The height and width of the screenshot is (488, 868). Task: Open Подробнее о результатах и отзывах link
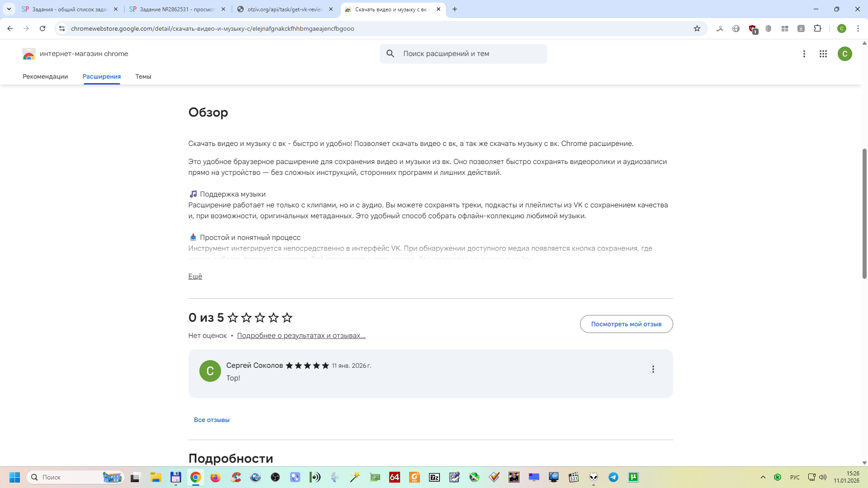pos(301,335)
